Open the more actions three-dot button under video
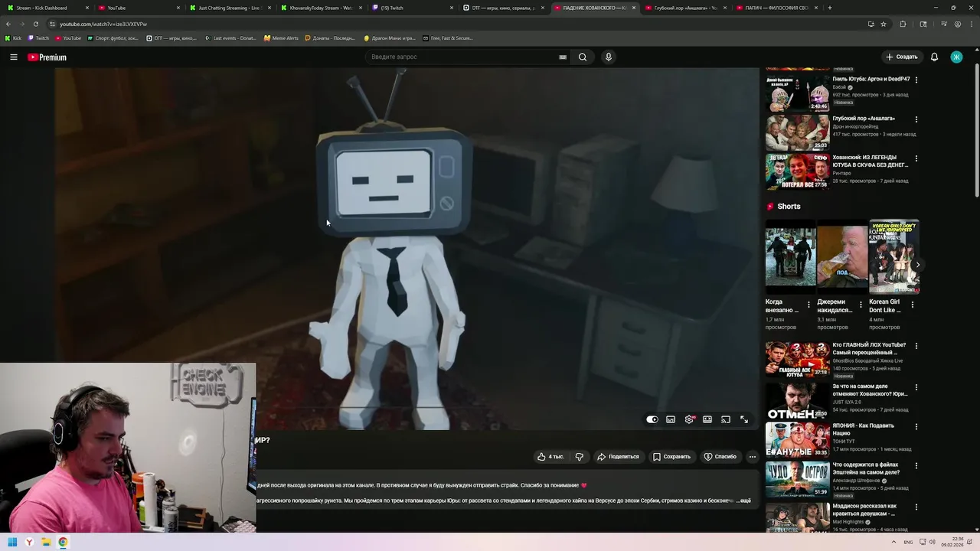 (x=752, y=457)
